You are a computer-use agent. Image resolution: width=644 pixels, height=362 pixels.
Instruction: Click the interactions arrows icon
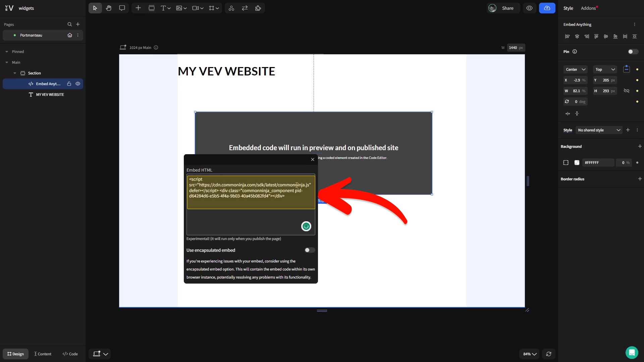245,8
